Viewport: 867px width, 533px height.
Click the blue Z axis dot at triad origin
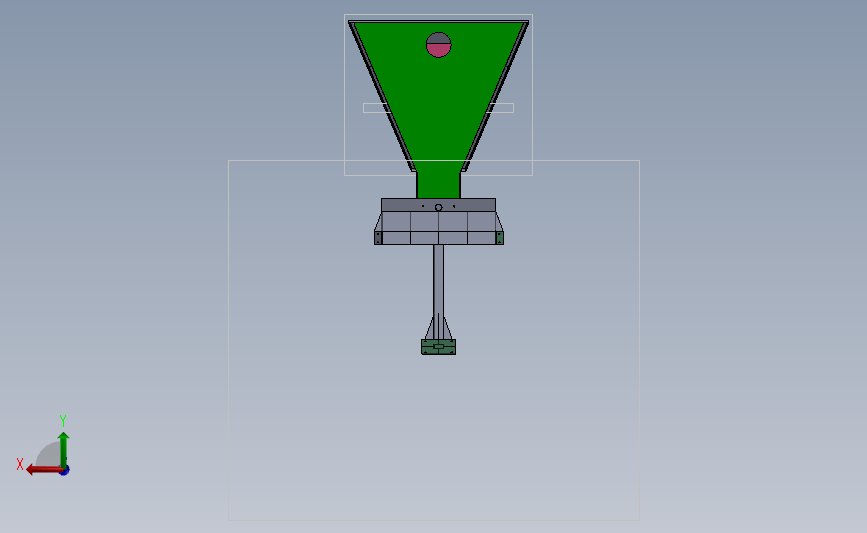tap(65, 470)
